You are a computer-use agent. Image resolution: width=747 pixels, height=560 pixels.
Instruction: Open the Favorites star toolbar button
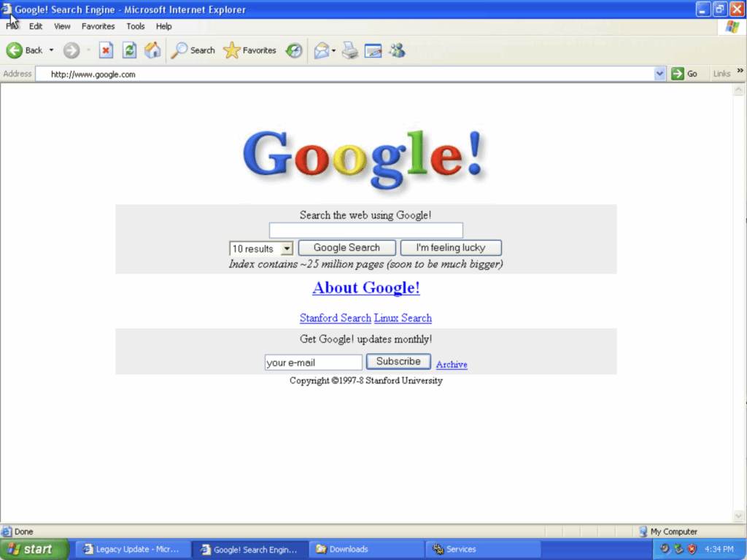click(x=249, y=50)
